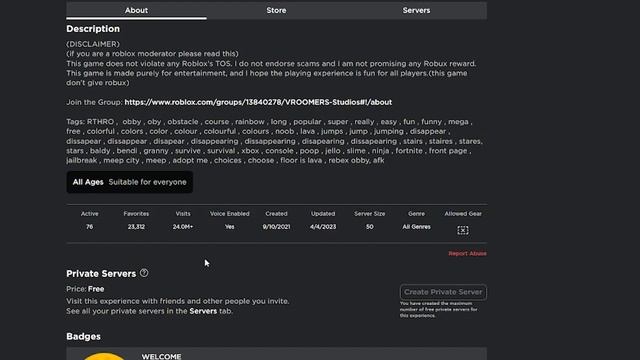Click the Description section heading
The height and width of the screenshot is (360, 640).
(93, 29)
